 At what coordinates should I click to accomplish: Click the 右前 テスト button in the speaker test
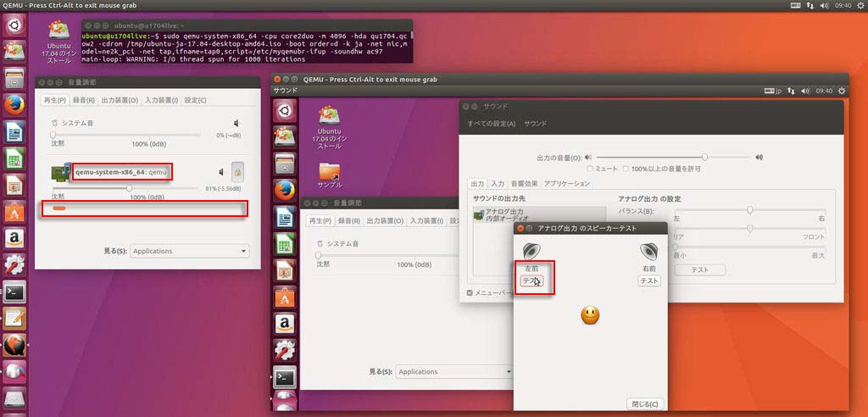[x=648, y=281]
